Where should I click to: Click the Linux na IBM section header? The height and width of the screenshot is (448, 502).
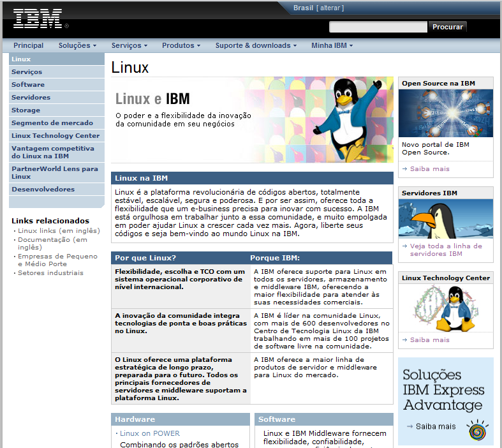253,178
